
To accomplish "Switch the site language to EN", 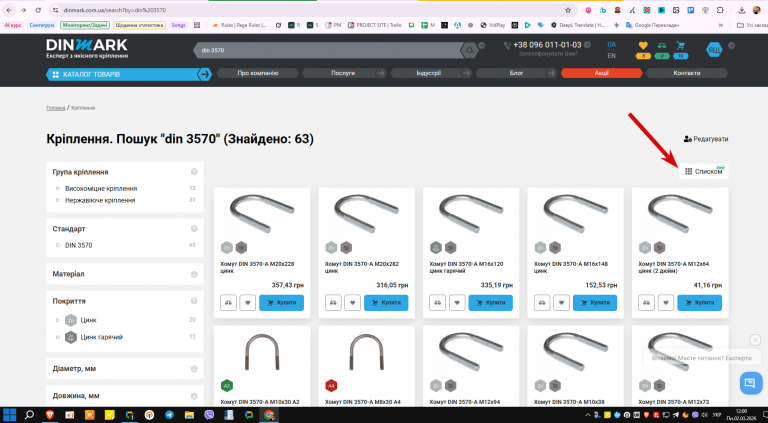I will point(611,56).
